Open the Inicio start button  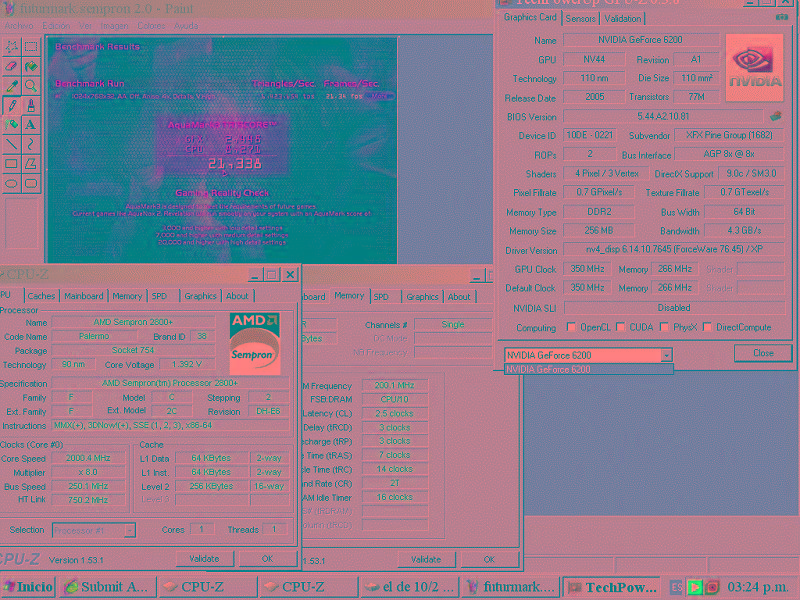(29, 587)
